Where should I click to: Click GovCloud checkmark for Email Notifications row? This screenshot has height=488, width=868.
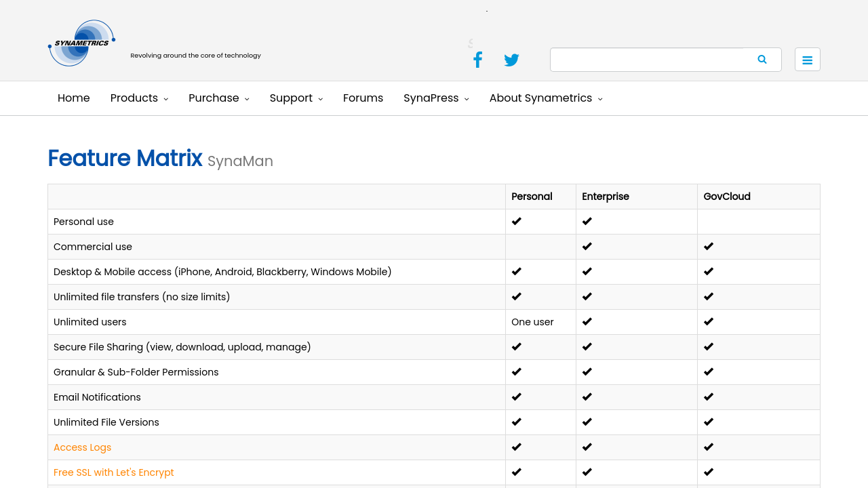click(709, 397)
